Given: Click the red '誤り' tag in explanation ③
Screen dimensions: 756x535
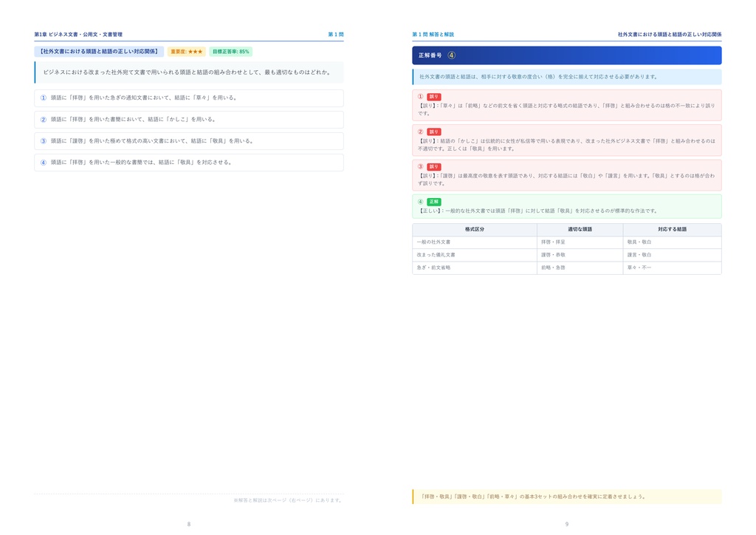Looking at the screenshot, I should [434, 167].
